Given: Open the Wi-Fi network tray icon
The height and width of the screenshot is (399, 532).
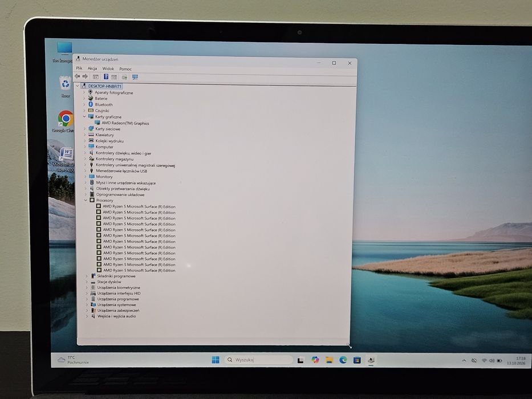Looking at the screenshot, I should [x=484, y=361].
